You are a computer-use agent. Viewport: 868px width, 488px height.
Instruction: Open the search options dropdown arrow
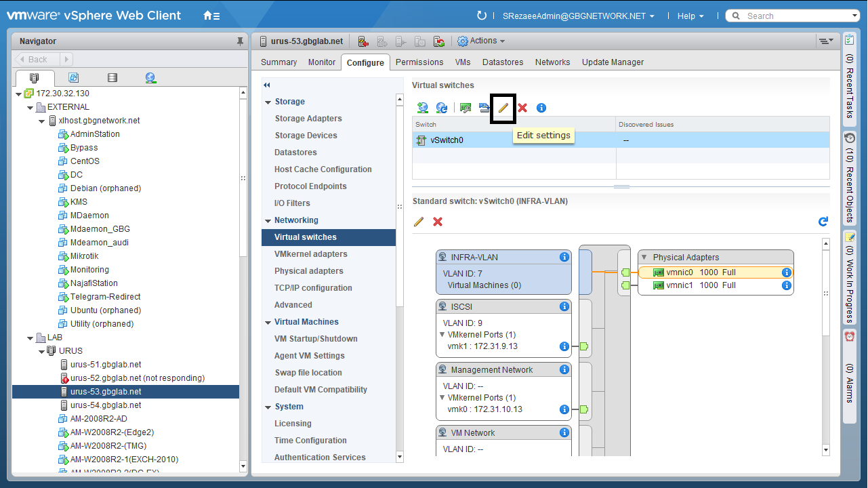pyautogui.click(x=855, y=16)
